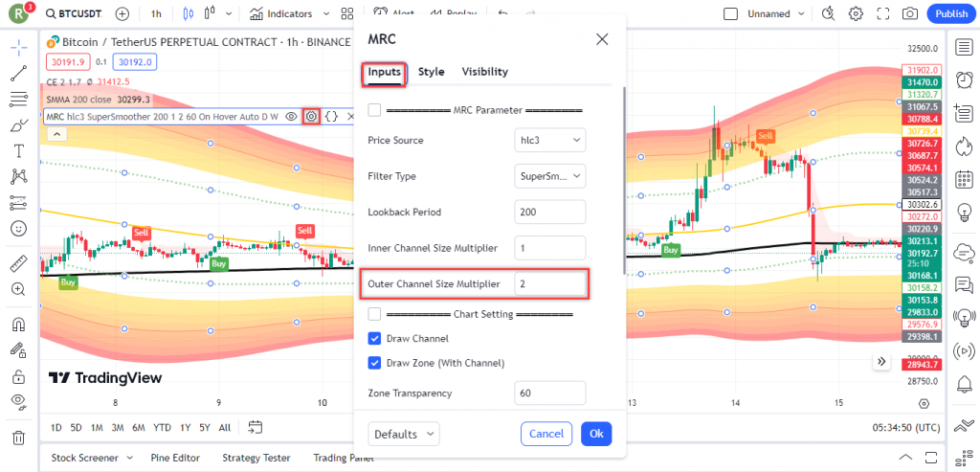Collapse the indicator legend with chevron
The width and height of the screenshot is (980, 472).
[56, 134]
